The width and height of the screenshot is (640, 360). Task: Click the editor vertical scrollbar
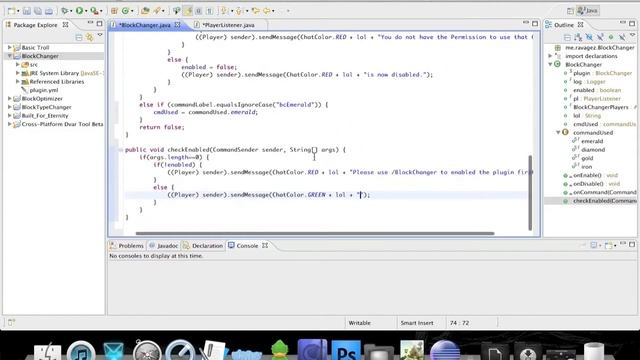(x=530, y=192)
